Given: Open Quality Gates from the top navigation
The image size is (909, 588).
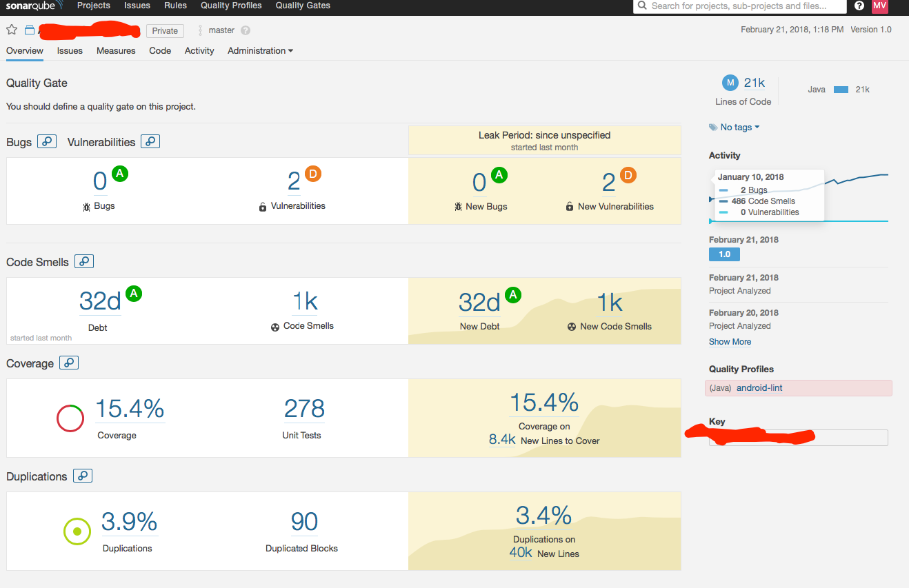Looking at the screenshot, I should click(x=302, y=6).
